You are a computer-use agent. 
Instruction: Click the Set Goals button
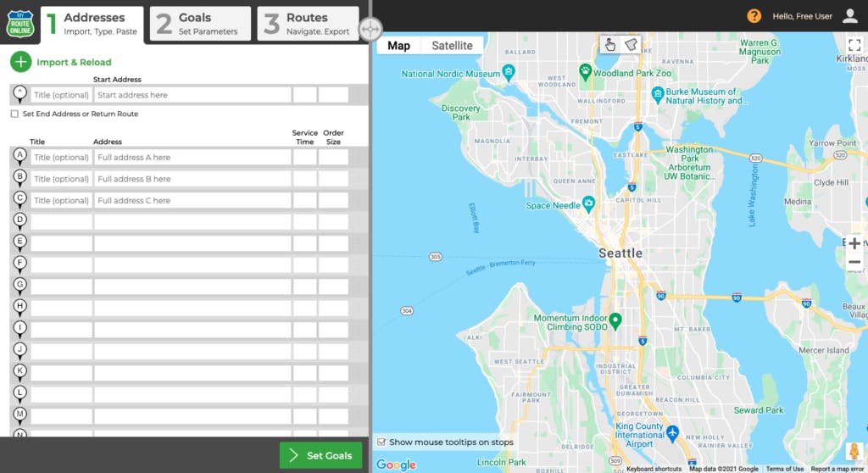[321, 455]
